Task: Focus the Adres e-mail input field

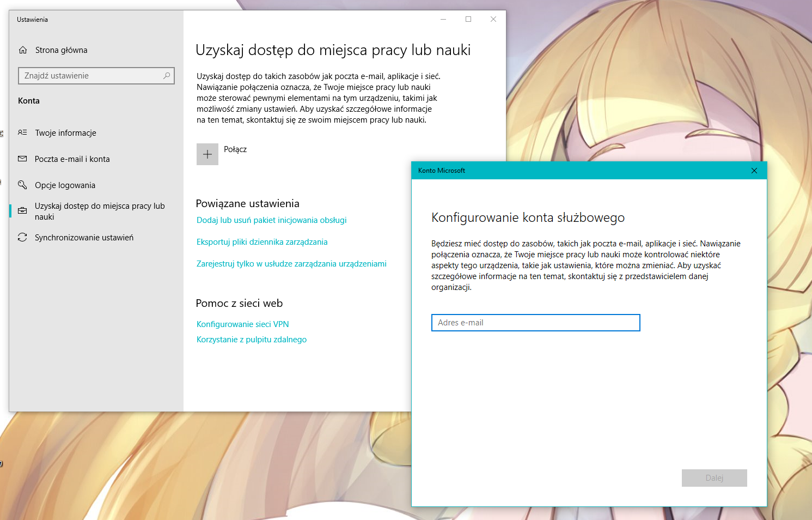Action: [535, 323]
